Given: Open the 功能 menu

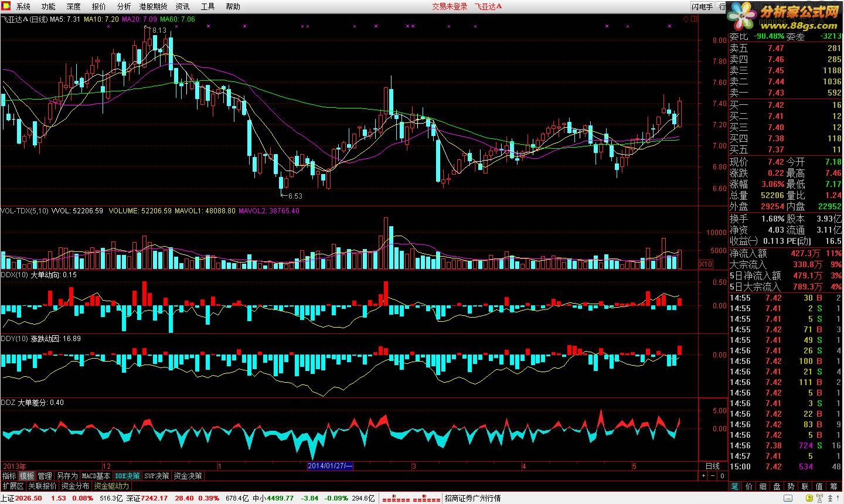Looking at the screenshot, I should coord(49,6).
